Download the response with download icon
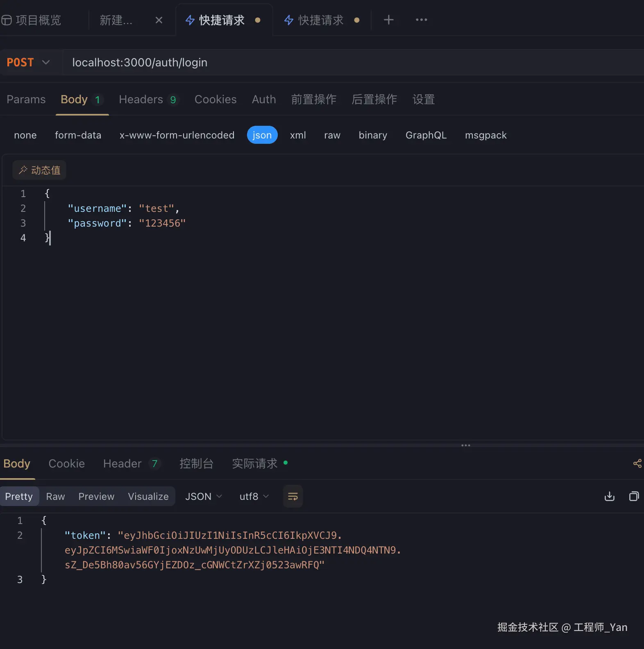The image size is (644, 649). [x=609, y=496]
